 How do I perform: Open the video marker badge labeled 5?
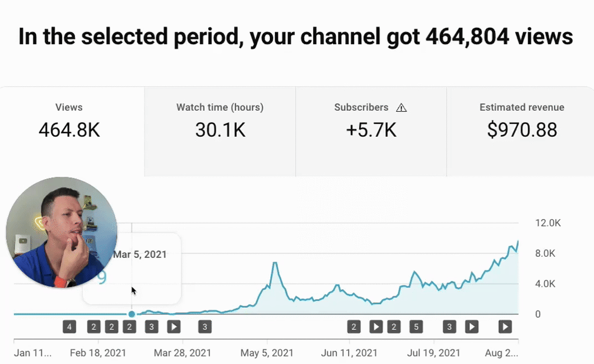(x=415, y=327)
